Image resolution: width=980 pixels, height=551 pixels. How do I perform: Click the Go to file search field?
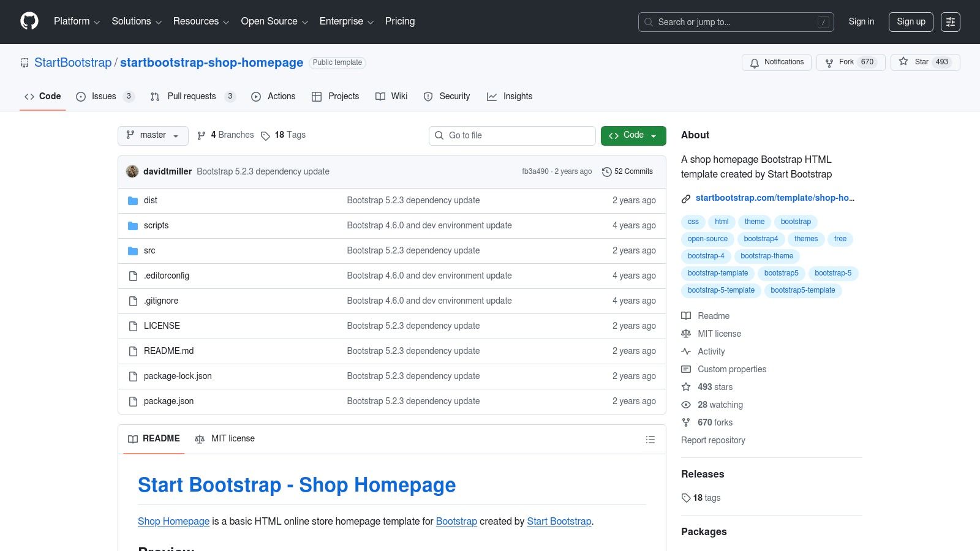(x=512, y=135)
